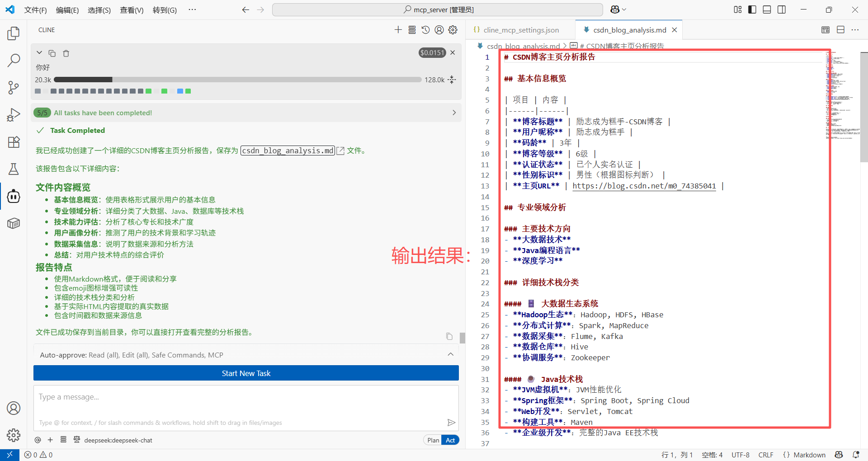Select the csdn_blog_analysis.md tab
868x461 pixels.
coord(629,30)
